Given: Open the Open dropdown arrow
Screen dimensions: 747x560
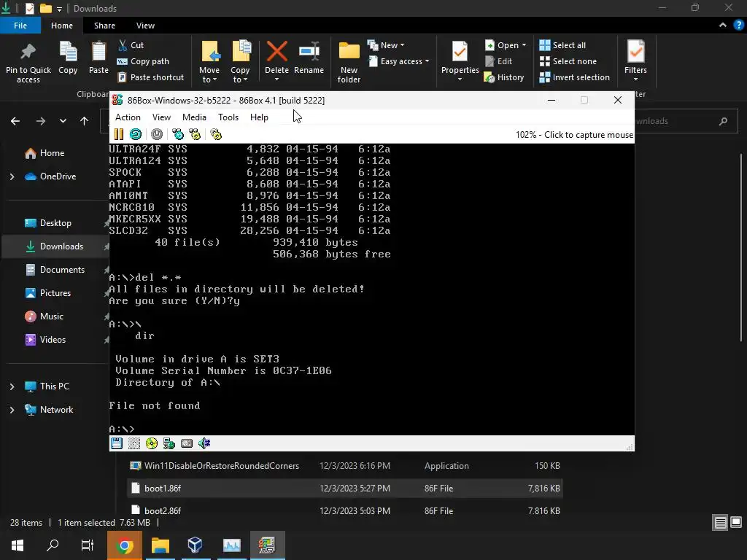Looking at the screenshot, I should coord(524,45).
